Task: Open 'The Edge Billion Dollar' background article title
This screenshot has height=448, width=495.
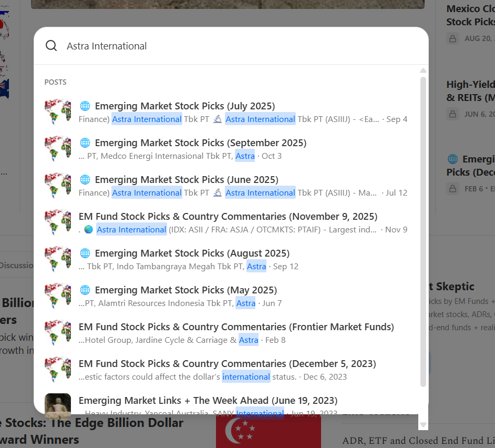Action: [x=91, y=431]
